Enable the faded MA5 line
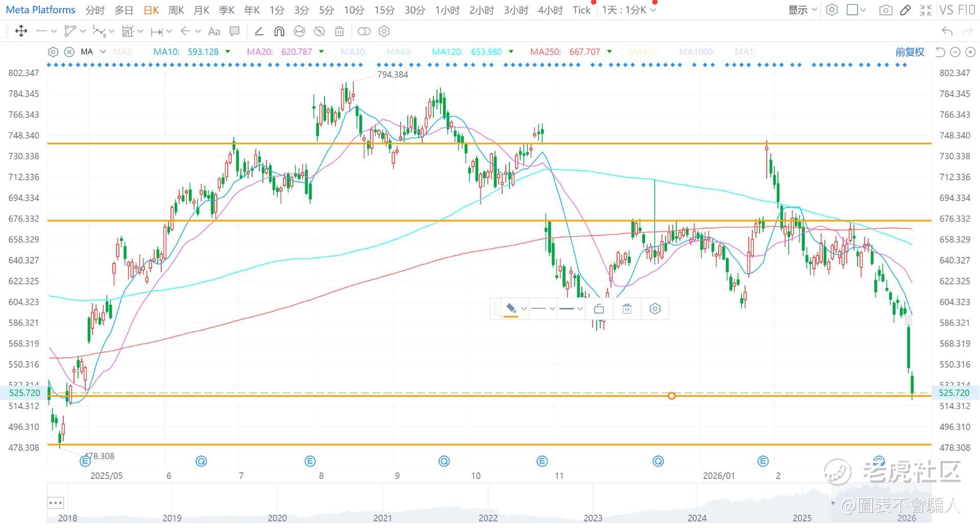The height and width of the screenshot is (528, 980). pyautogui.click(x=123, y=52)
